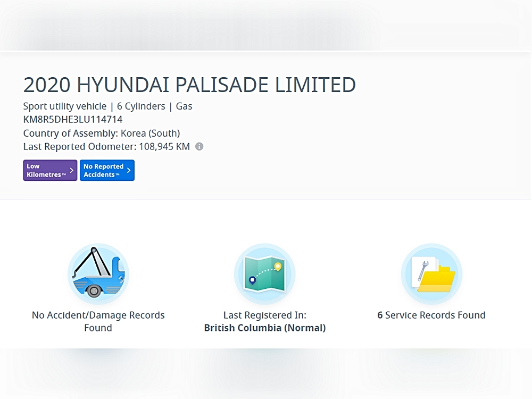The width and height of the screenshot is (532, 399).
Task: Click the VIN KM8R5DHE3LU114714
Action: [x=73, y=120]
